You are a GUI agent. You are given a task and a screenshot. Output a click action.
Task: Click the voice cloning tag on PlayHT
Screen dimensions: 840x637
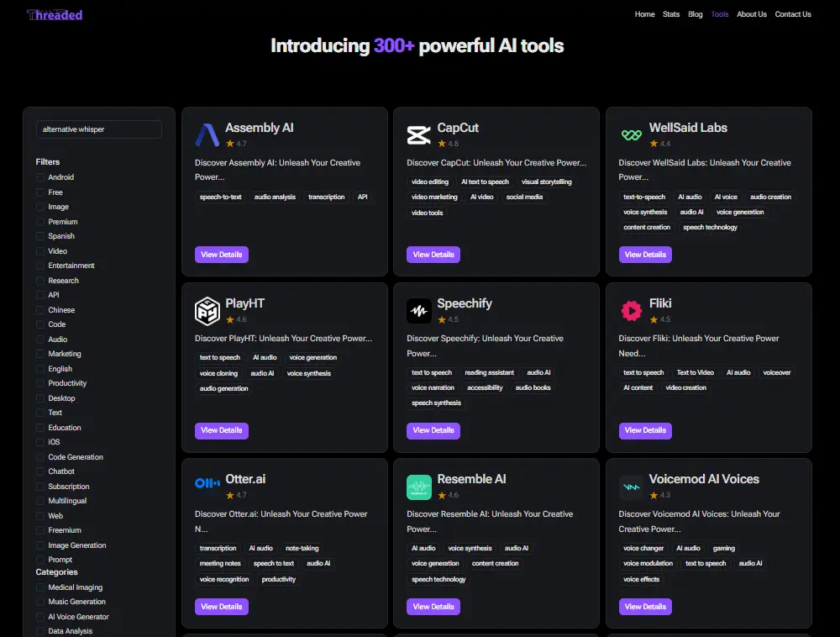point(219,372)
